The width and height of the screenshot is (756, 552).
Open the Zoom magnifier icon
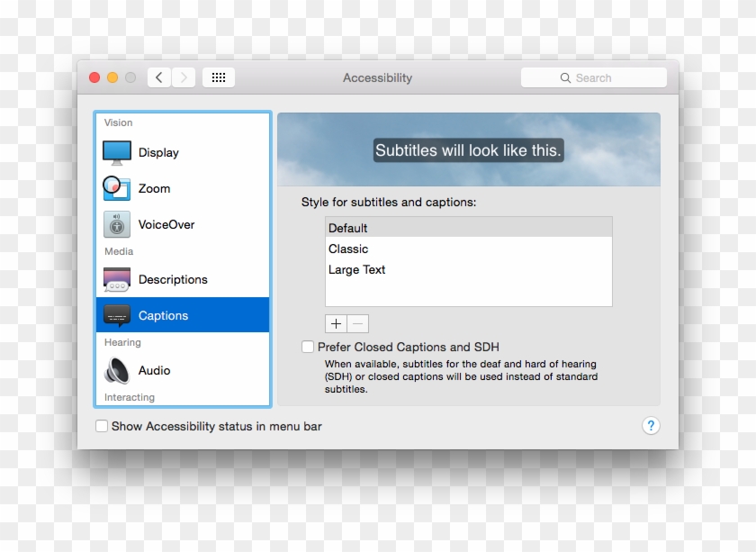116,188
